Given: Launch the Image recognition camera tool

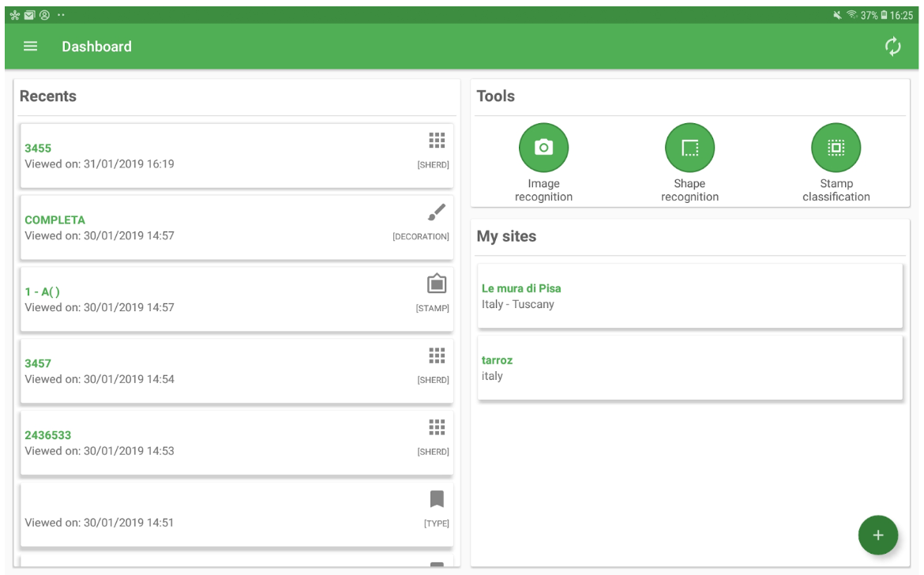Looking at the screenshot, I should 543,148.
